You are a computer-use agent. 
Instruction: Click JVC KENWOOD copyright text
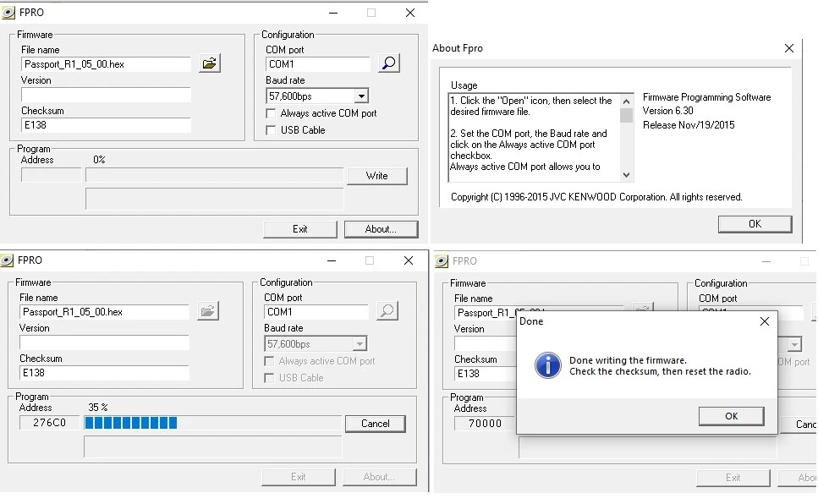[596, 197]
